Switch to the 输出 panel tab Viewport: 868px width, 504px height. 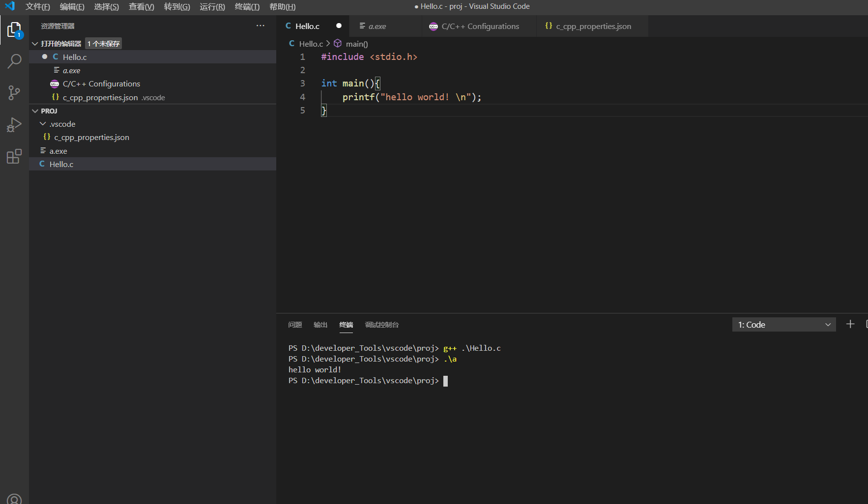point(320,325)
